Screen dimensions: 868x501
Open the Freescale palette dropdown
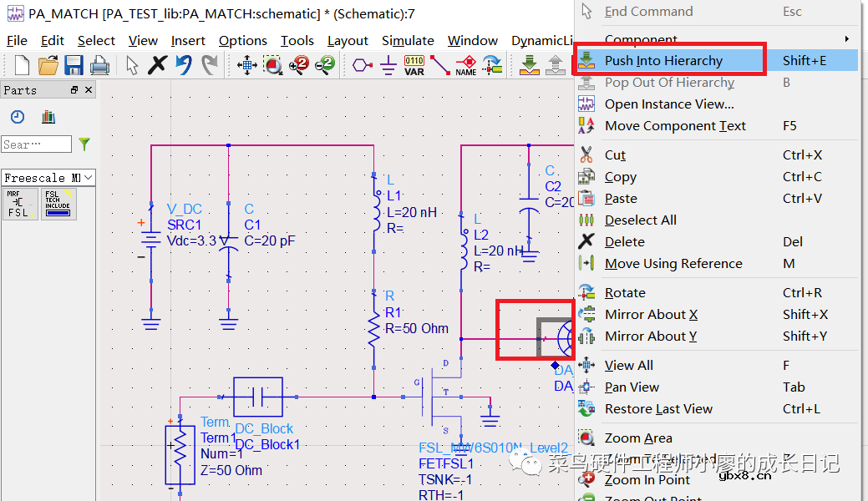click(89, 178)
